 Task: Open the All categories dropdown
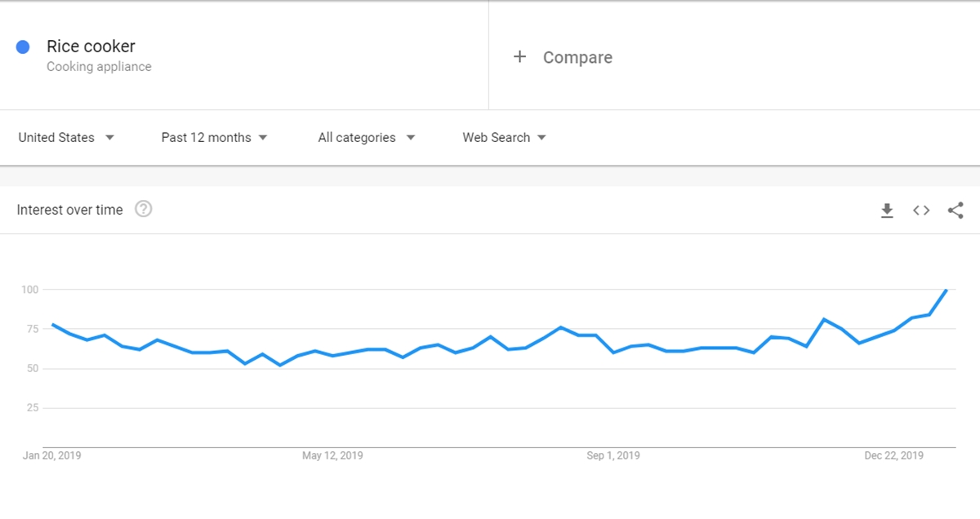pyautogui.click(x=367, y=138)
